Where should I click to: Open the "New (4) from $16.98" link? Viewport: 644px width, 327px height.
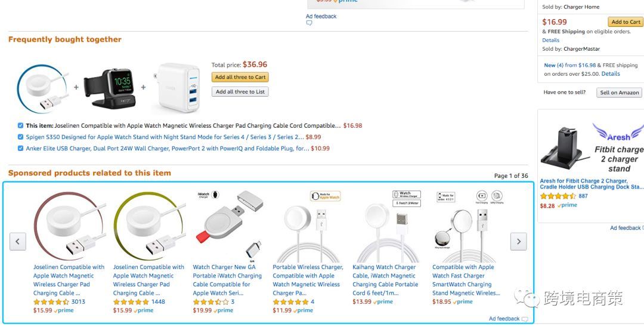click(x=563, y=66)
